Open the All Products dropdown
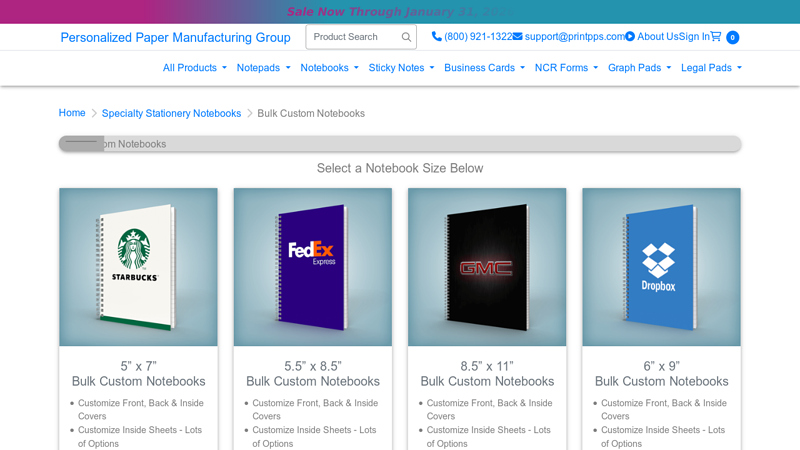 194,67
